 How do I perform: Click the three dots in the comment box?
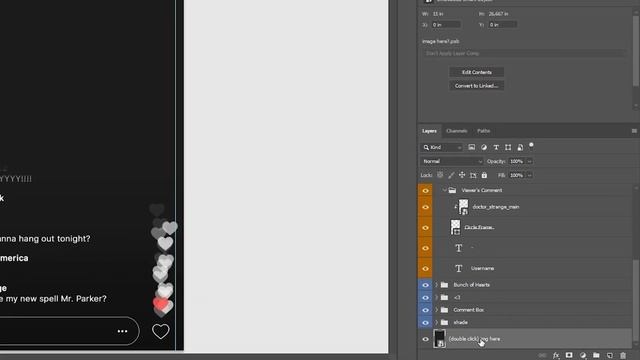pos(122,331)
